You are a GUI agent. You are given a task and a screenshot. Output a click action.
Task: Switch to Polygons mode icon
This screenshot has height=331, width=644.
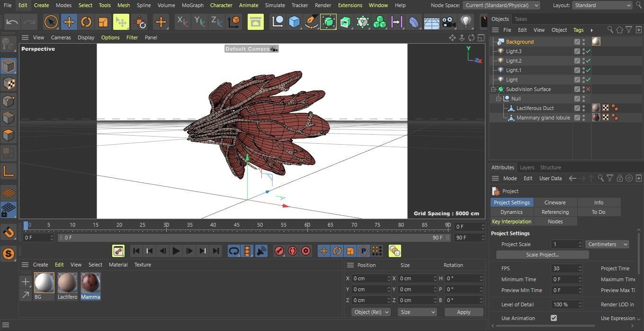coord(9,135)
